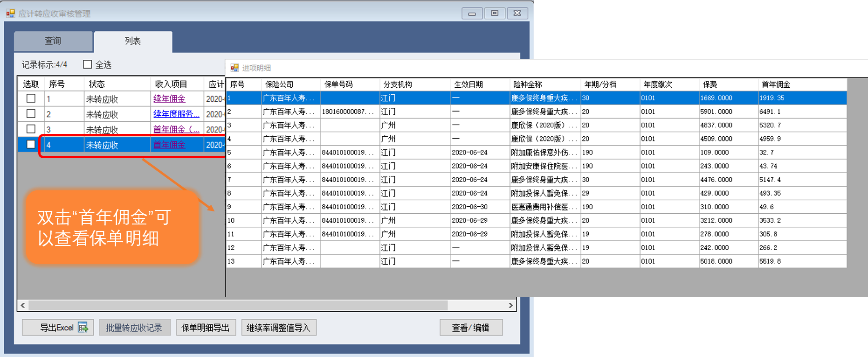Image resolution: width=868 pixels, height=357 pixels.
Task: Minimize the 应计转应收审核管理 window
Action: (x=472, y=14)
